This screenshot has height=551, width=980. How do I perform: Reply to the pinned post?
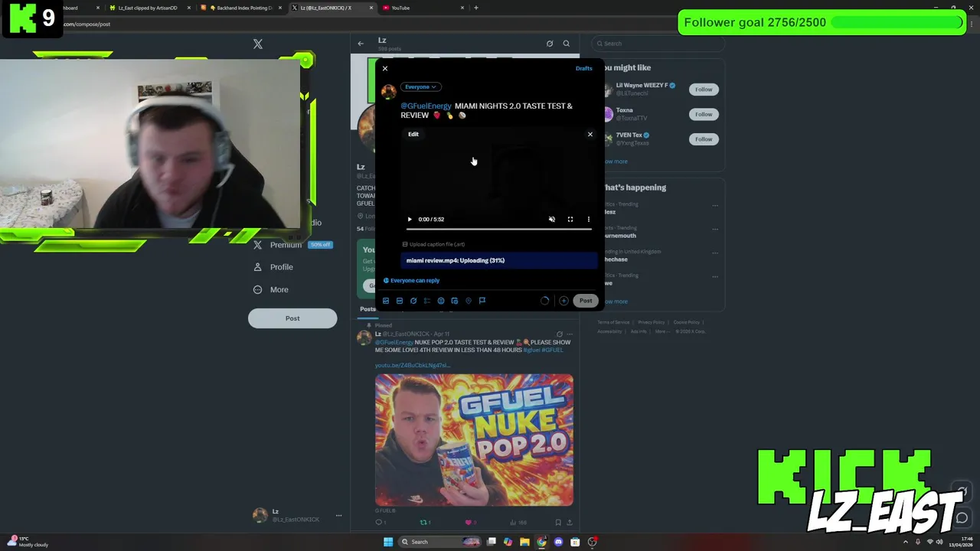pos(379,523)
